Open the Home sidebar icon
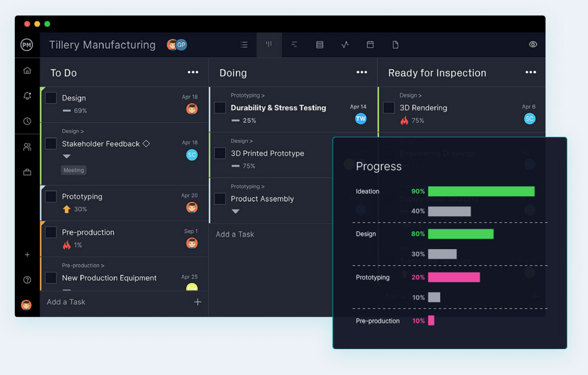Image resolution: width=588 pixels, height=375 pixels. [x=27, y=70]
